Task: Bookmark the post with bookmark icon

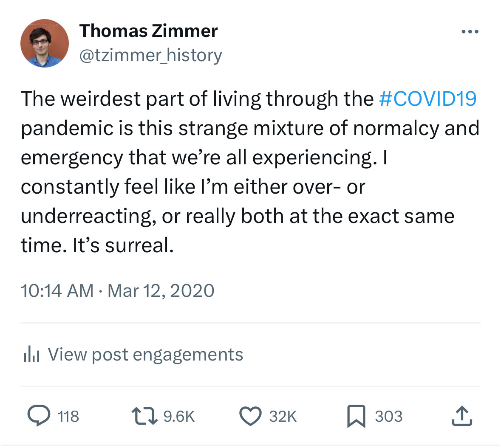Action: tap(356, 416)
